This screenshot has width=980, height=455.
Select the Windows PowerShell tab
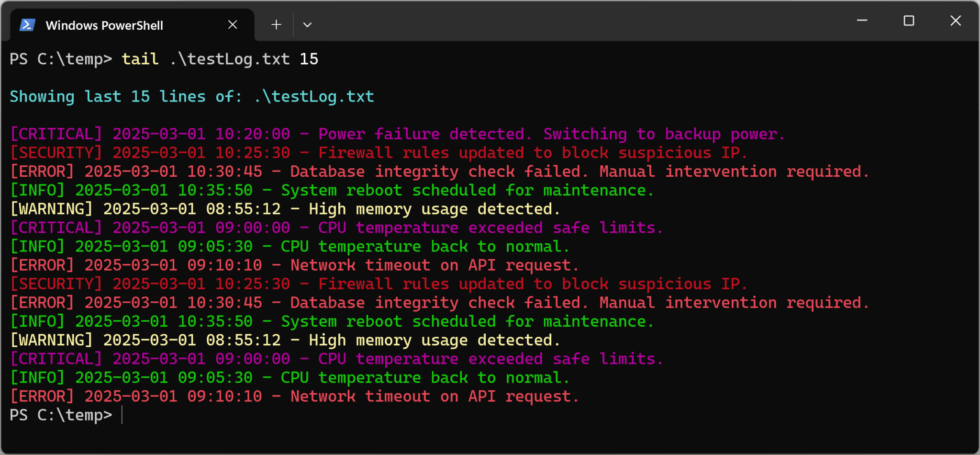click(x=104, y=25)
